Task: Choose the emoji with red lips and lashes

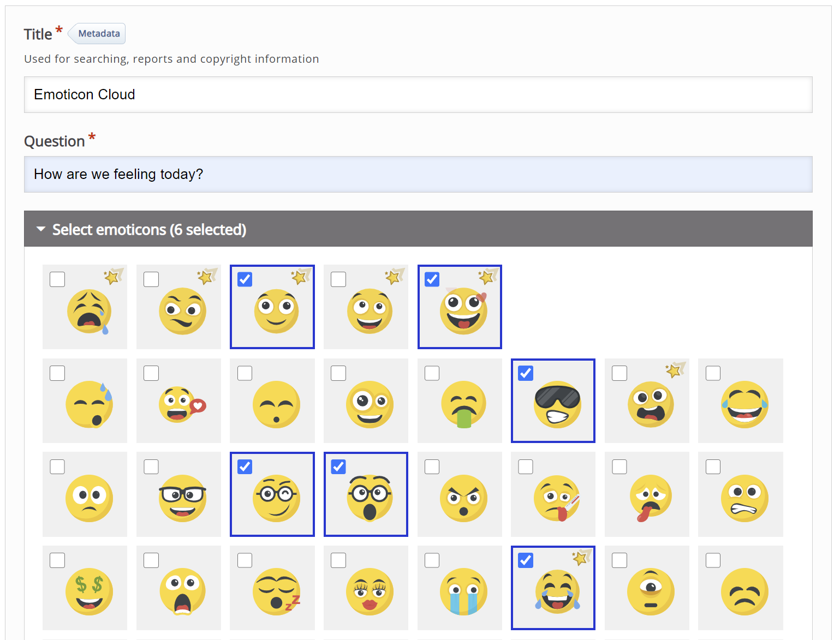Action: point(370,591)
